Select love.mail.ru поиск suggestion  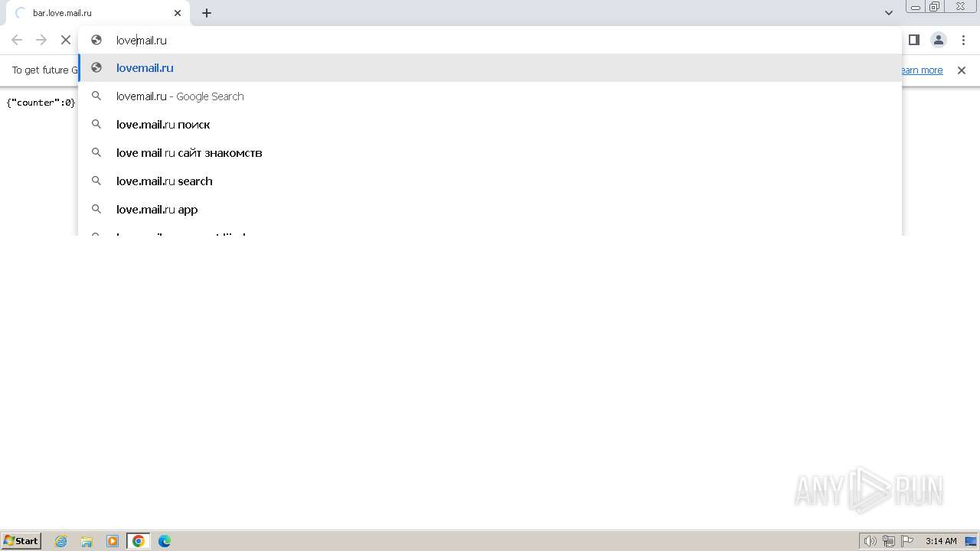490,125
